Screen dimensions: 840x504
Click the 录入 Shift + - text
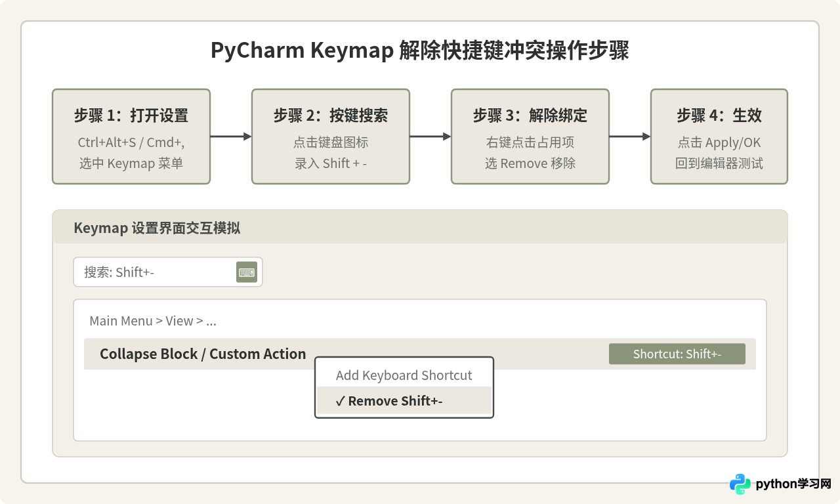click(331, 163)
